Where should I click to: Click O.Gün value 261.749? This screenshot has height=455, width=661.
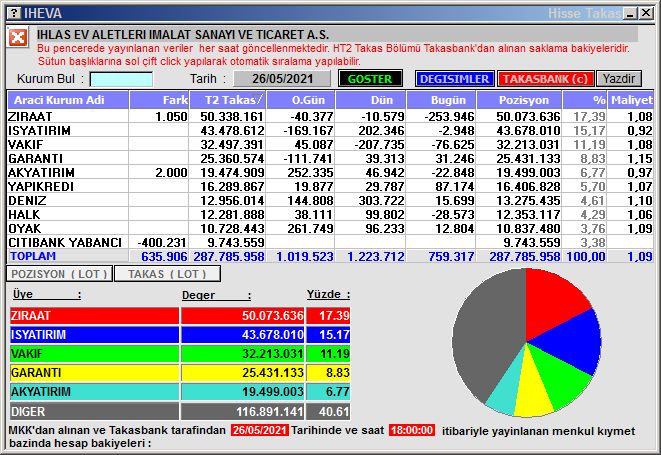coord(310,228)
